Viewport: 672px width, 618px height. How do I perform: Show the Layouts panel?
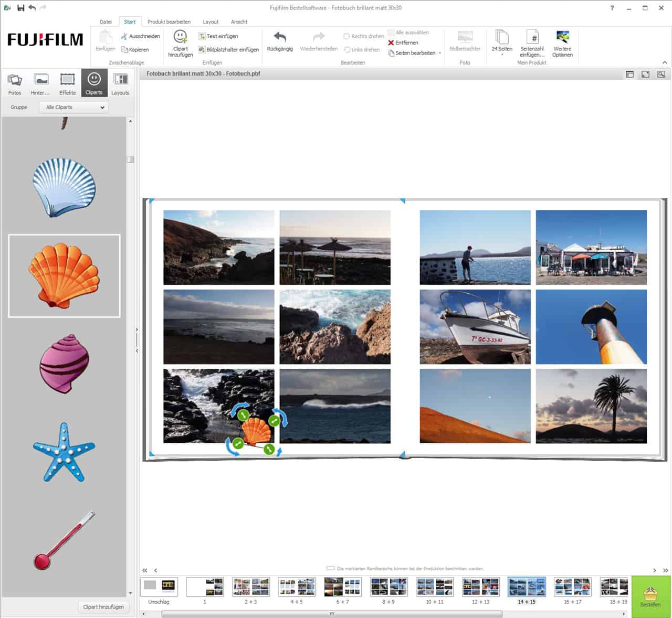coord(120,83)
